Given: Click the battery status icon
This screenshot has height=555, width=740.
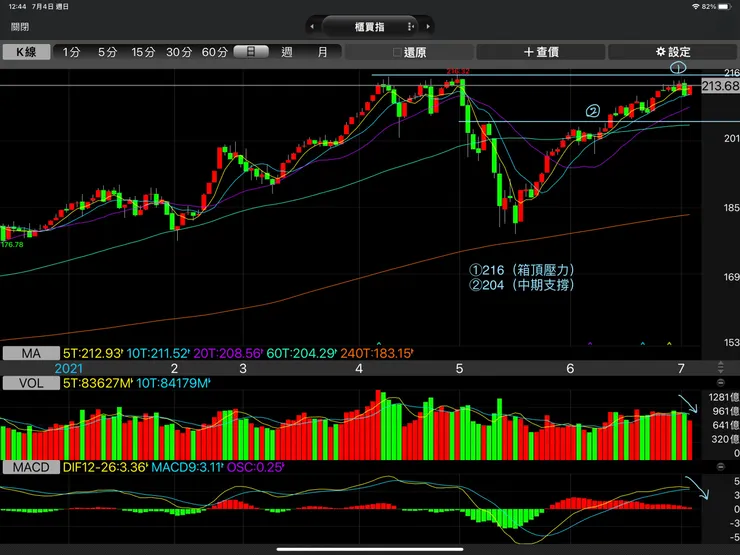Looking at the screenshot, I should click(725, 7).
